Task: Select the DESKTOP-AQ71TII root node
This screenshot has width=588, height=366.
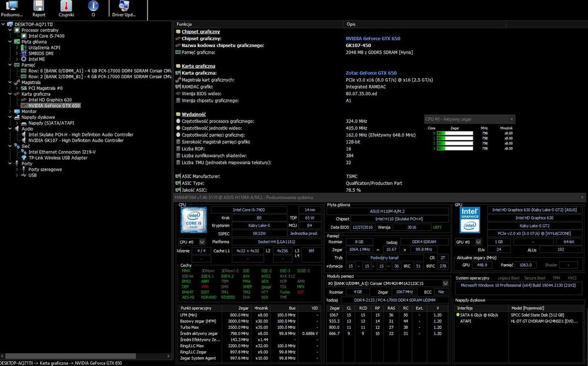Action: point(34,24)
